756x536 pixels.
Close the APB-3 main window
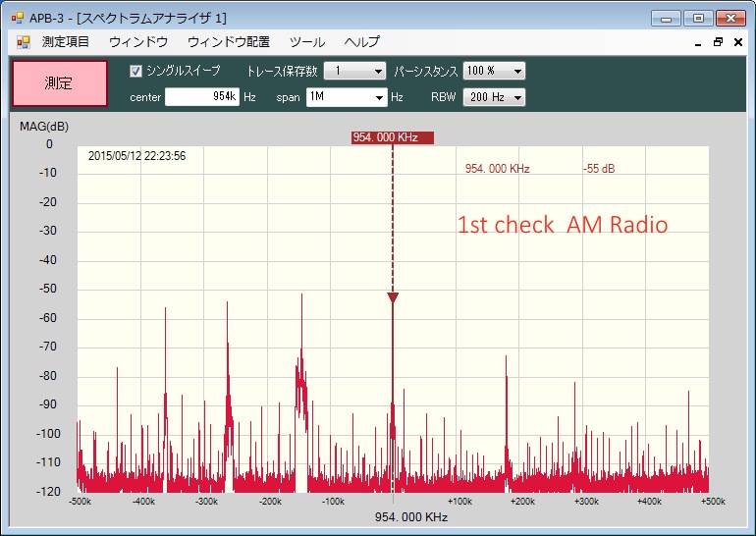point(730,19)
